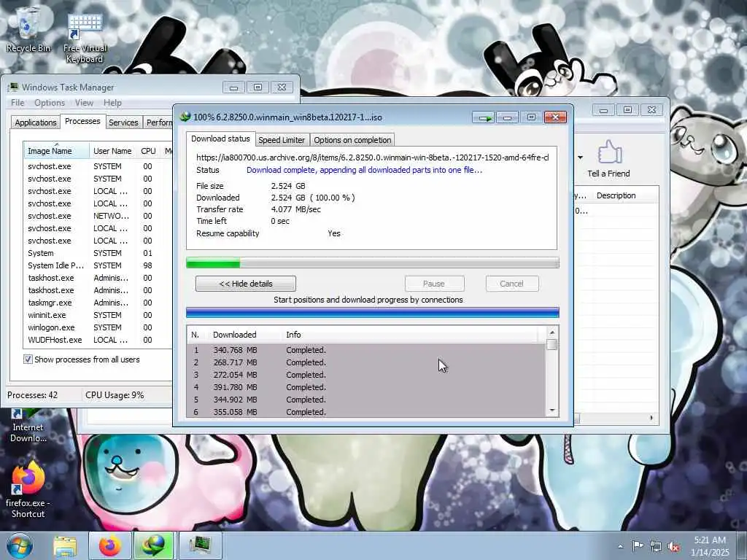Toggle Show processes from all users checkbox
The height and width of the screenshot is (560, 747).
click(x=28, y=359)
